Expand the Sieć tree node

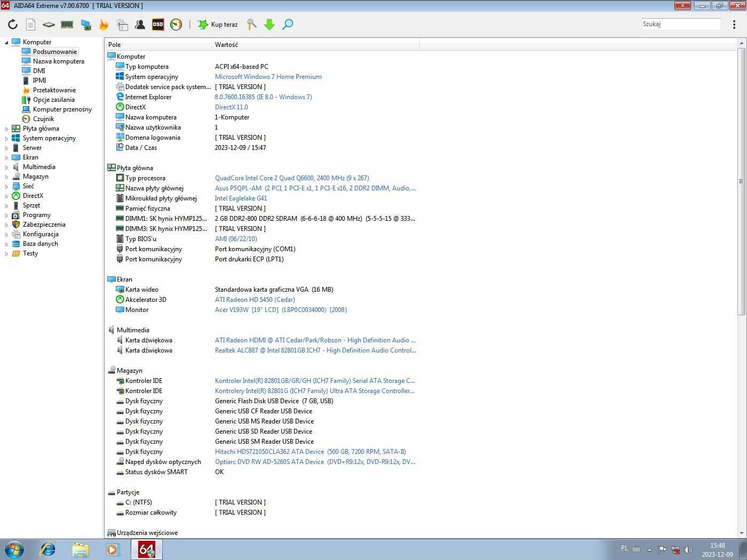(x=6, y=186)
